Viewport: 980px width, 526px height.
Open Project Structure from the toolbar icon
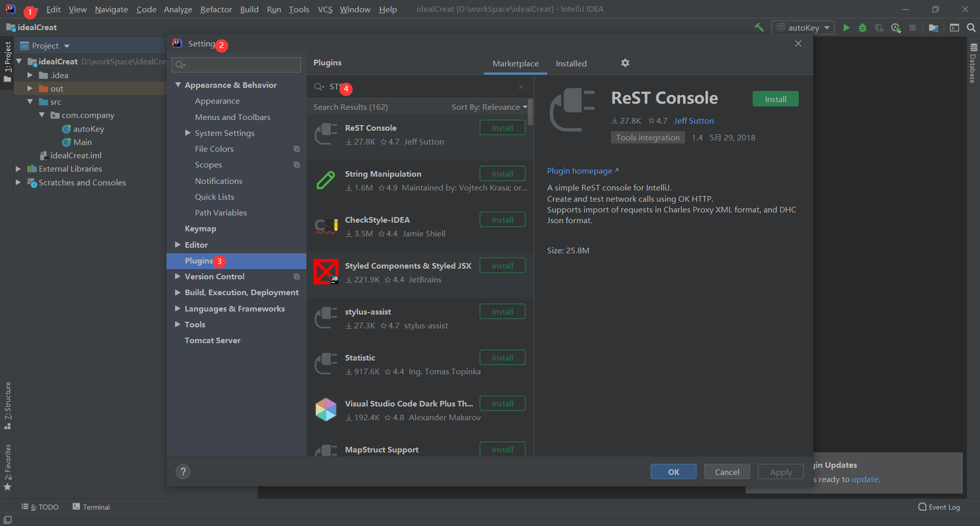click(x=934, y=28)
